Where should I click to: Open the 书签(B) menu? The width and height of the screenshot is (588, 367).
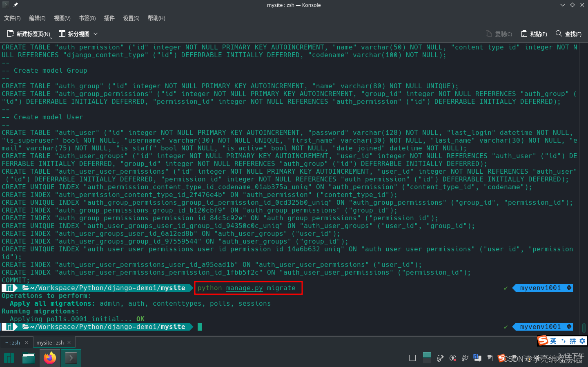point(87,18)
